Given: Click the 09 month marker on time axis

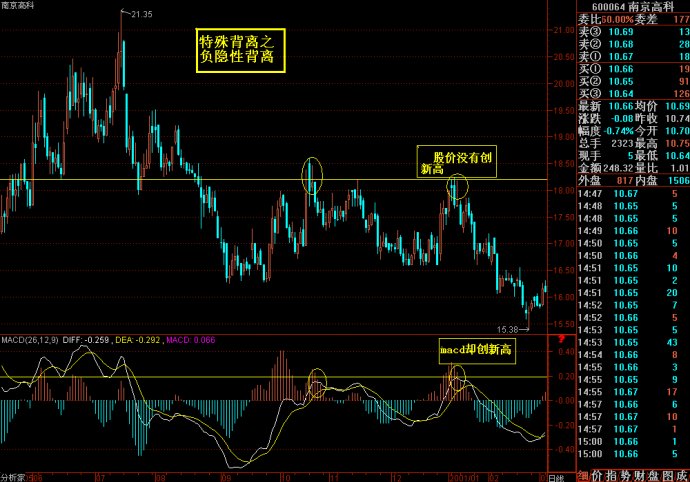Looking at the screenshot, I should (x=225, y=478).
